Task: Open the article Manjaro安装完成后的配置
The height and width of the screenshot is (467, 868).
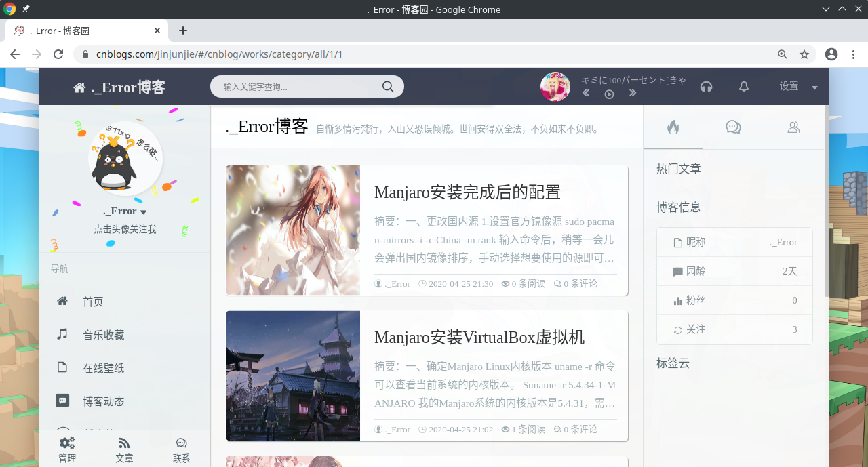Action: pyautogui.click(x=467, y=192)
